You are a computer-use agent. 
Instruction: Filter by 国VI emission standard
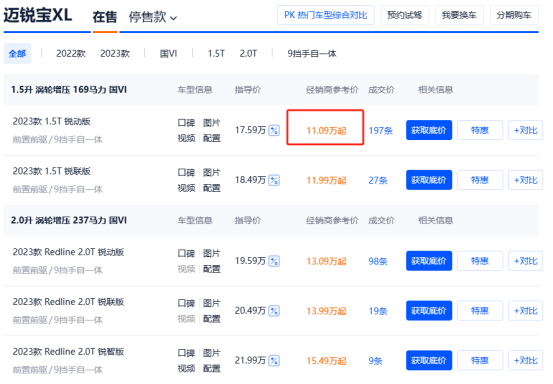tap(169, 54)
